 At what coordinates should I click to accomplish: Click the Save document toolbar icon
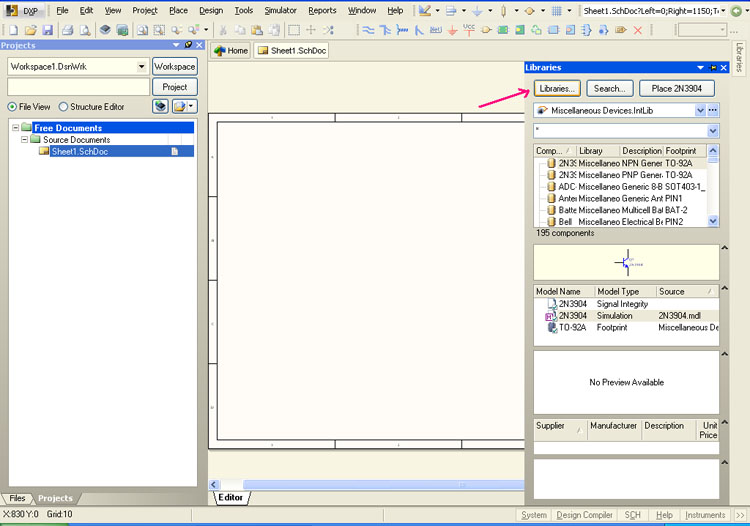tap(46, 30)
